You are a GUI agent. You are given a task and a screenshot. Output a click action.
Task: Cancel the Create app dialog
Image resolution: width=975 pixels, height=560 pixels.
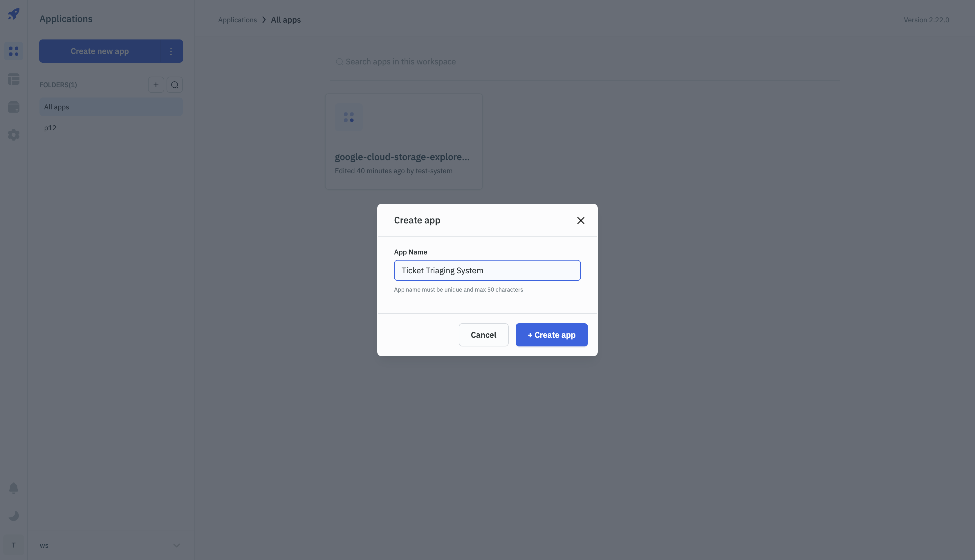483,335
